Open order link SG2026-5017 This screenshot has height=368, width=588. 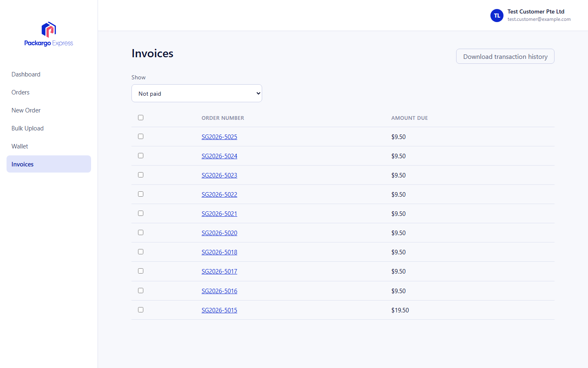pos(219,272)
